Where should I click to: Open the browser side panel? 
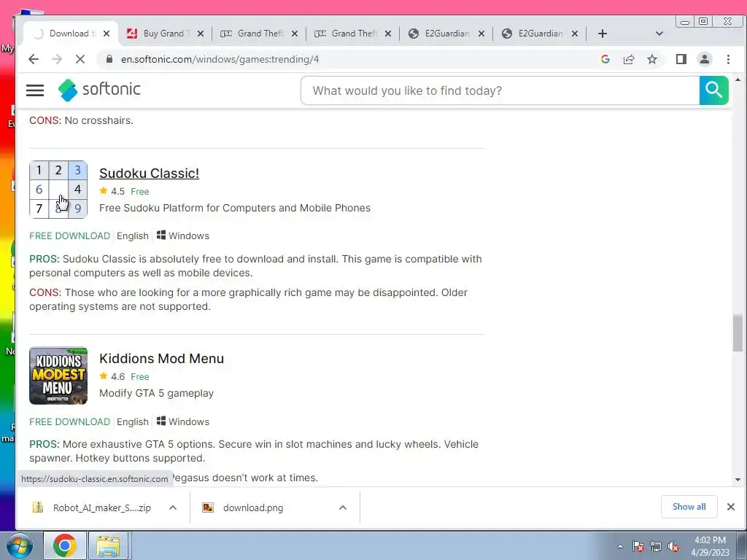(681, 59)
